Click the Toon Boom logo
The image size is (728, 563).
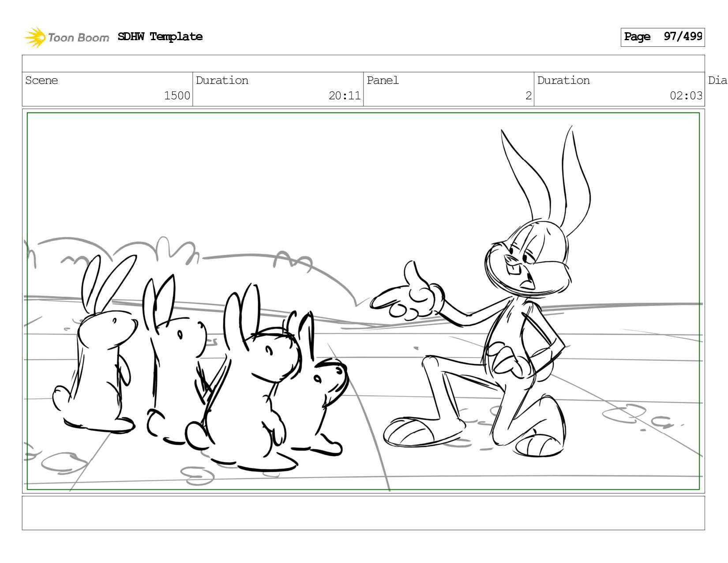pos(66,37)
